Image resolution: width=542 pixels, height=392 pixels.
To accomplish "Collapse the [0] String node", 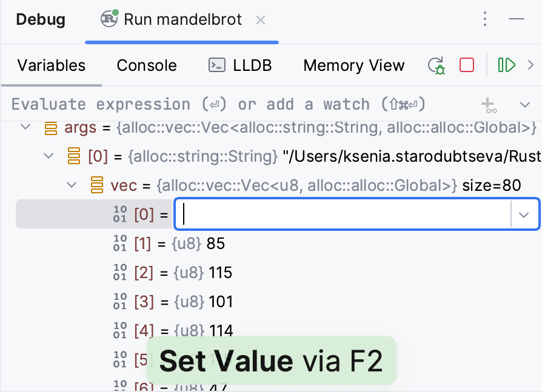I will [x=49, y=156].
